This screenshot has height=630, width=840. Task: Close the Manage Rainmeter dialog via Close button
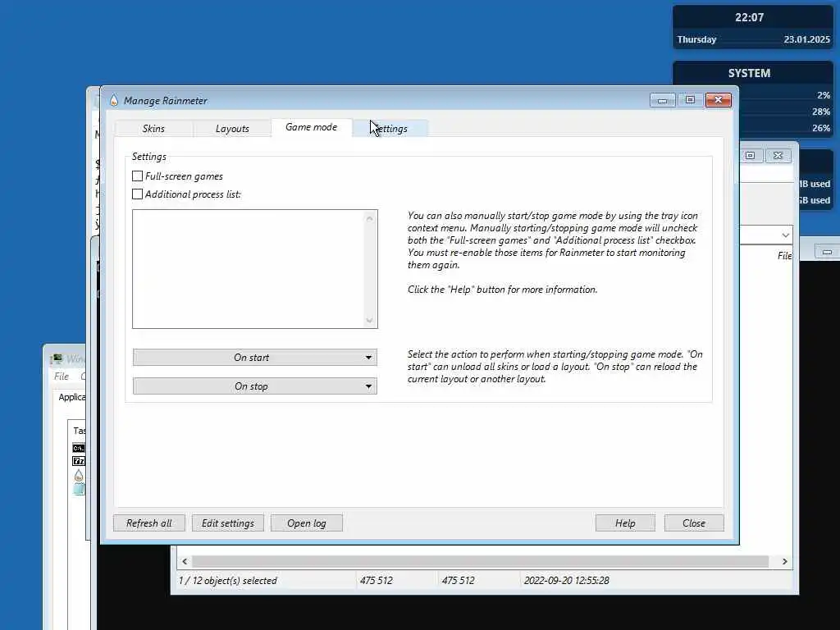tap(694, 523)
